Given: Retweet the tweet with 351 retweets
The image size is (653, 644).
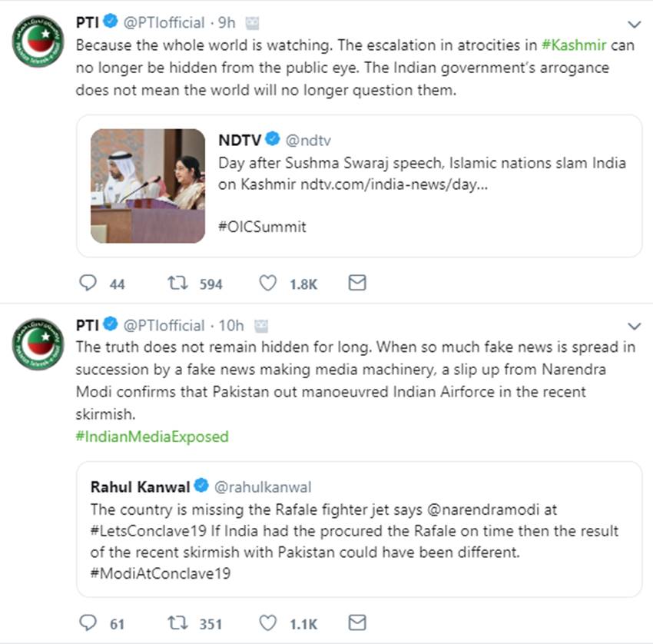Looking at the screenshot, I should click(178, 623).
